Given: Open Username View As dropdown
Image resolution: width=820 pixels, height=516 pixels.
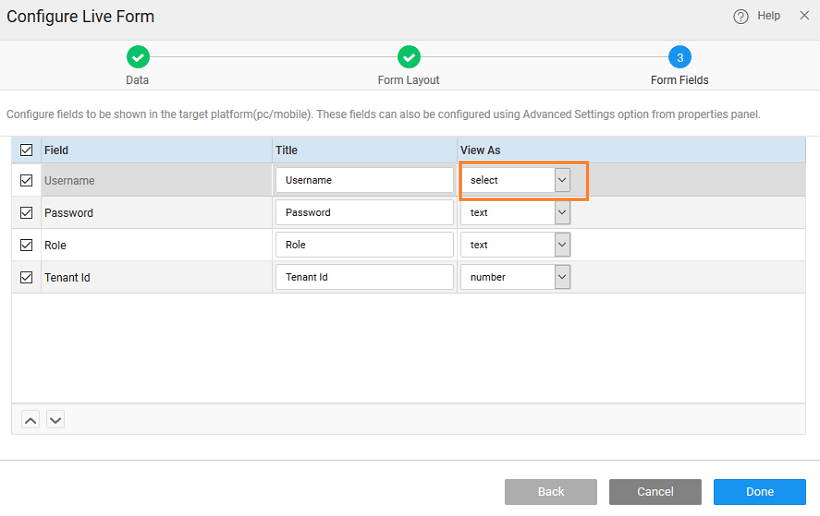Looking at the screenshot, I should click(562, 180).
